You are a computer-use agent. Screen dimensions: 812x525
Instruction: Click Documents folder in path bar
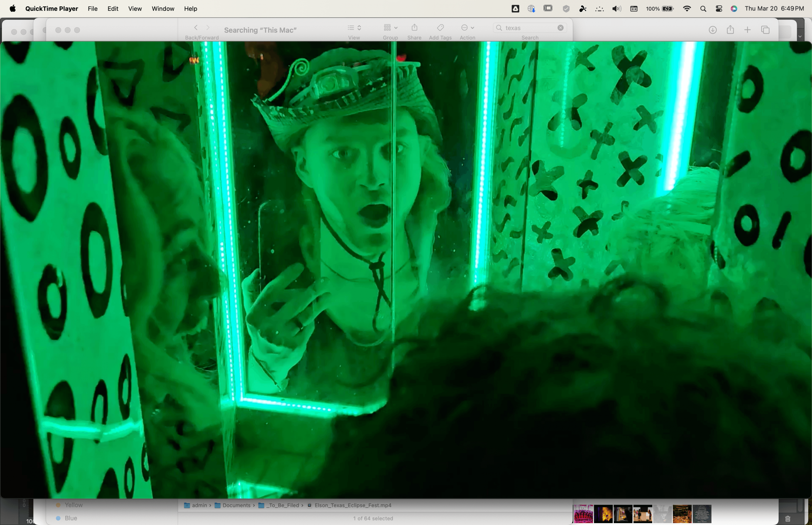pos(236,505)
